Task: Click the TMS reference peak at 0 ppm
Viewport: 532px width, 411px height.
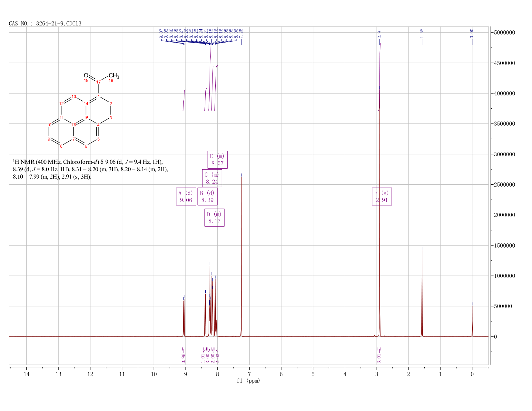Action: pyautogui.click(x=472, y=321)
